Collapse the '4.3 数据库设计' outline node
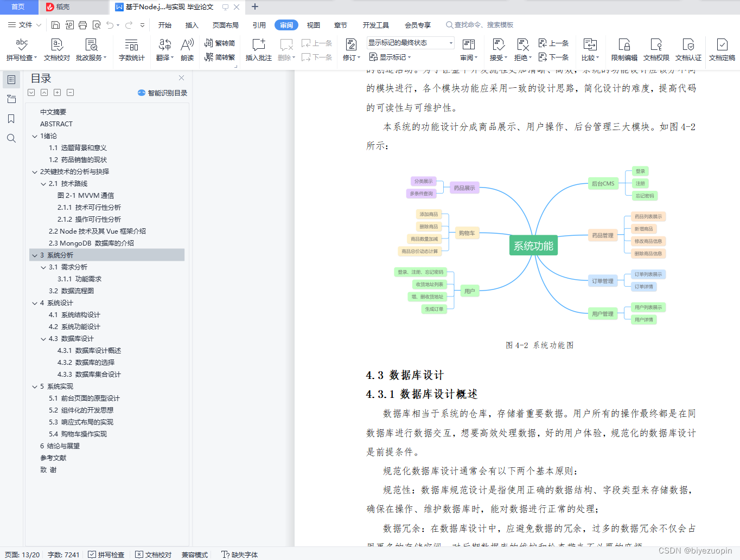This screenshot has height=560, width=740. [43, 339]
